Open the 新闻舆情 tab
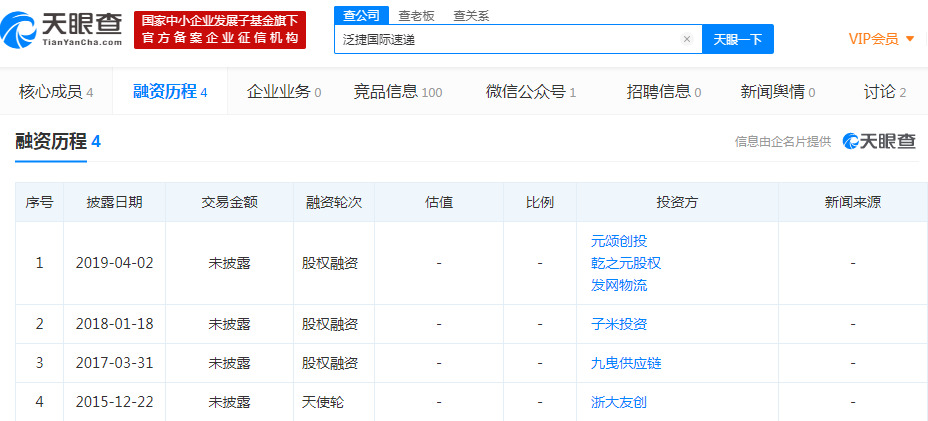The height and width of the screenshot is (421, 928). 778,92
